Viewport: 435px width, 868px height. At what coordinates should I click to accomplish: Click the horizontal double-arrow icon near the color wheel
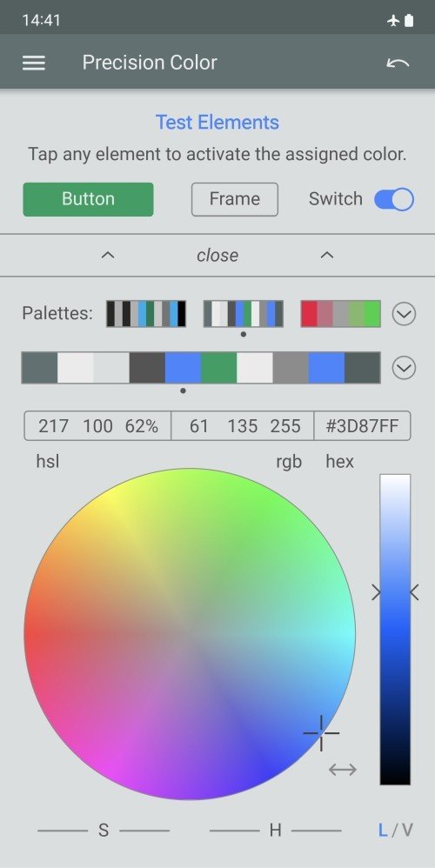coord(343,769)
